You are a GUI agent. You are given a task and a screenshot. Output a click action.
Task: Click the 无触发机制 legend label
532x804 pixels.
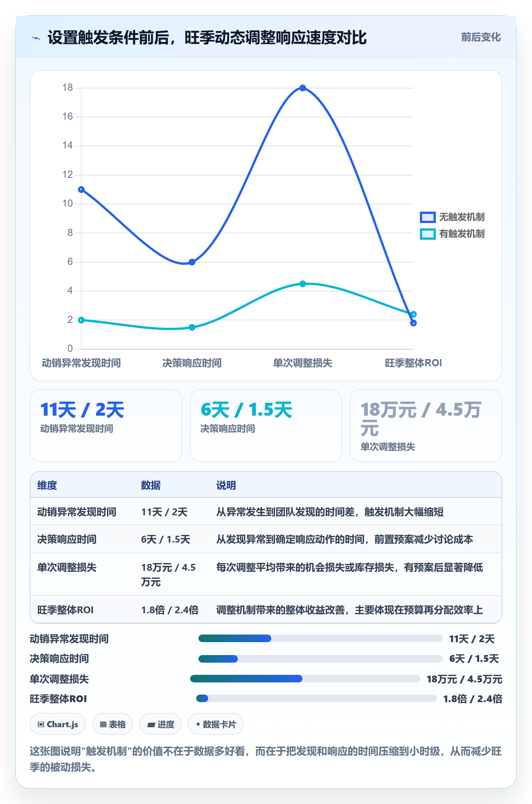462,217
